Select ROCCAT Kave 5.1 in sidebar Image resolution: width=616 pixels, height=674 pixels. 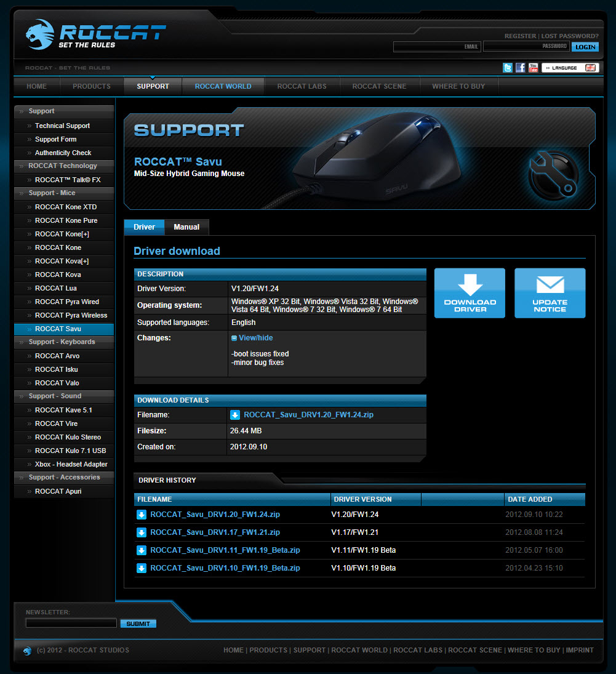64,410
